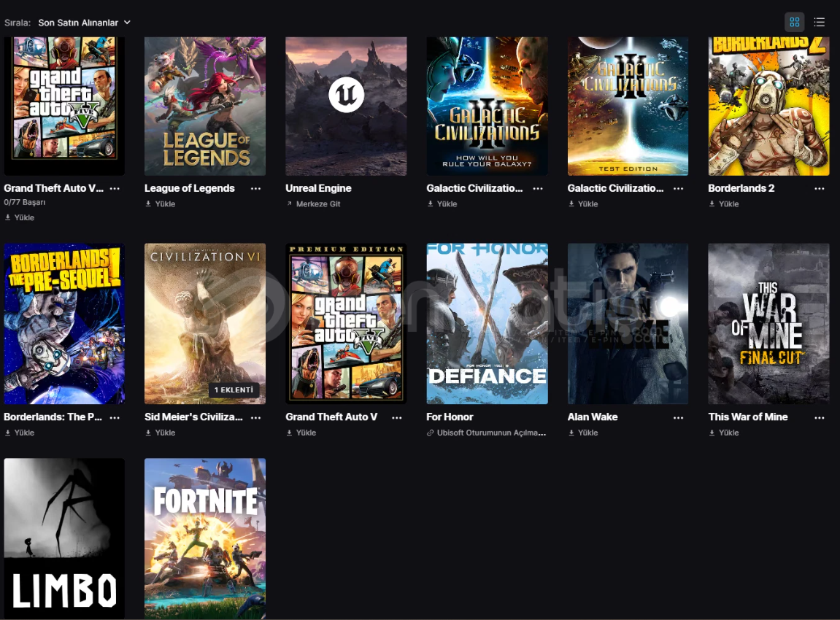The height and width of the screenshot is (620, 840).
Task: Click Yükle under Sid Meier's Civilization
Action: click(160, 433)
